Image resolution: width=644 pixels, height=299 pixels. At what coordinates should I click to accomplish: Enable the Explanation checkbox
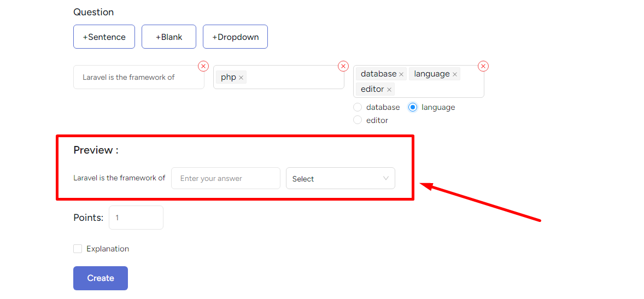click(x=78, y=249)
